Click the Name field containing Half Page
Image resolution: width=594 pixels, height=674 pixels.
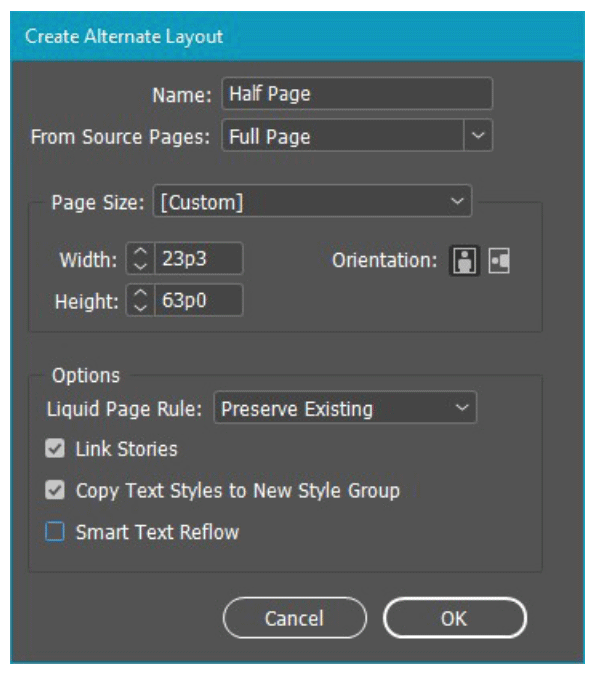point(357,93)
